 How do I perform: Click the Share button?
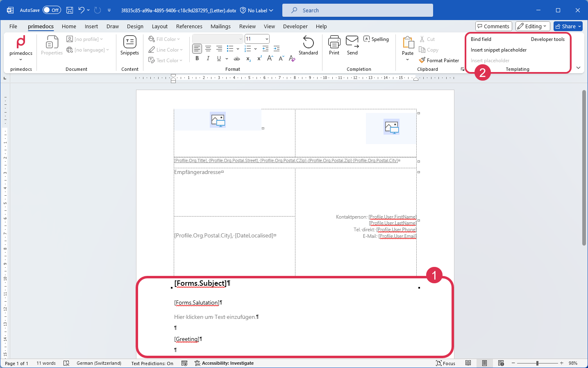[568, 26]
